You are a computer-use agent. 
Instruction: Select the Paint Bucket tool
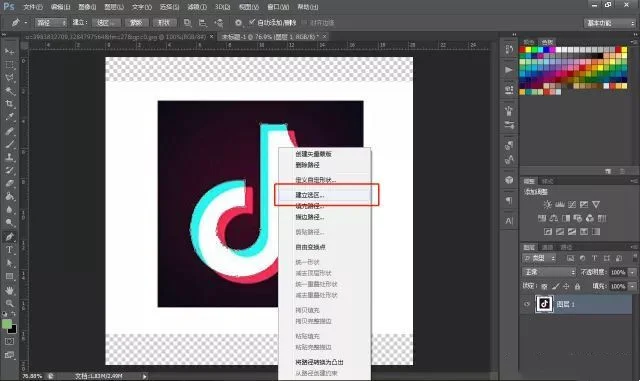pos(9,196)
